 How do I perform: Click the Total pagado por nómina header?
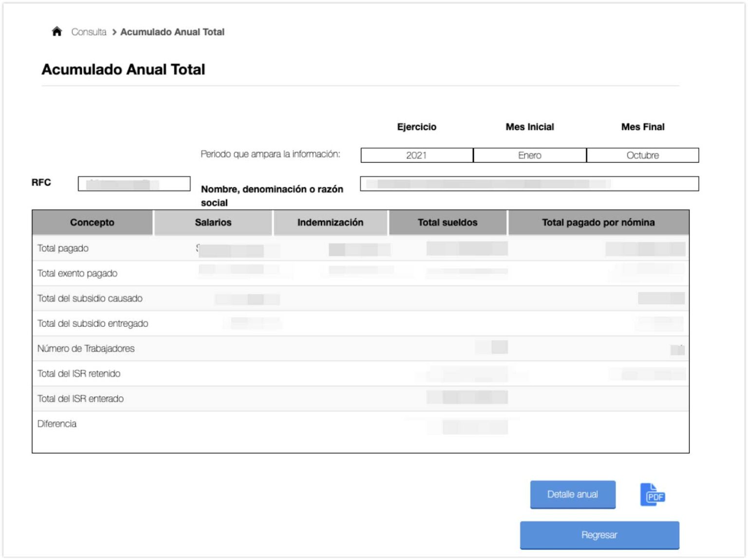pos(598,223)
